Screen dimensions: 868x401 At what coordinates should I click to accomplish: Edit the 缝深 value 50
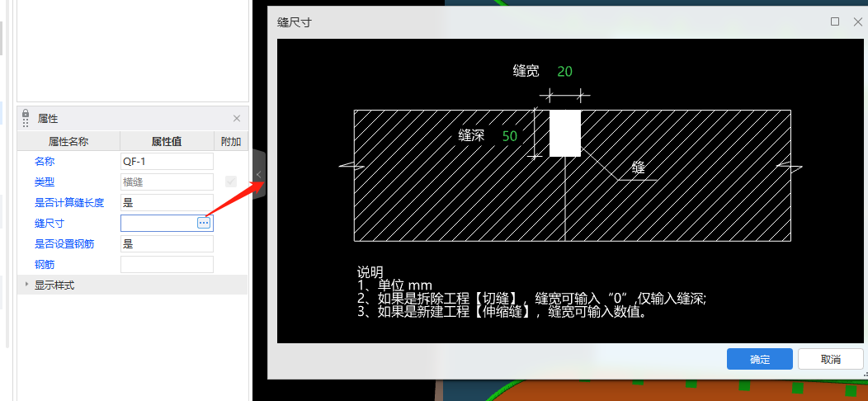coord(509,135)
